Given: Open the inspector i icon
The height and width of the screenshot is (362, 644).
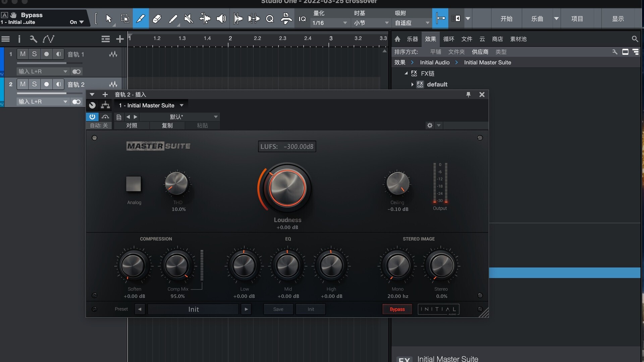Looking at the screenshot, I should coord(19,39).
